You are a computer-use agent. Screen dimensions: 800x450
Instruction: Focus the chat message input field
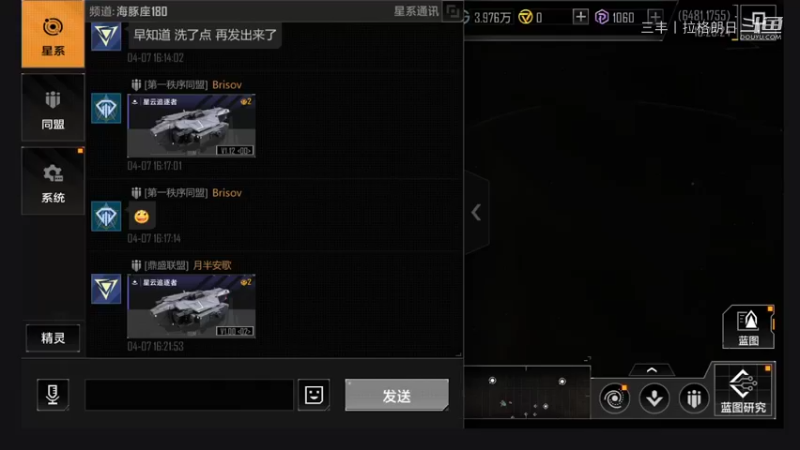(189, 394)
